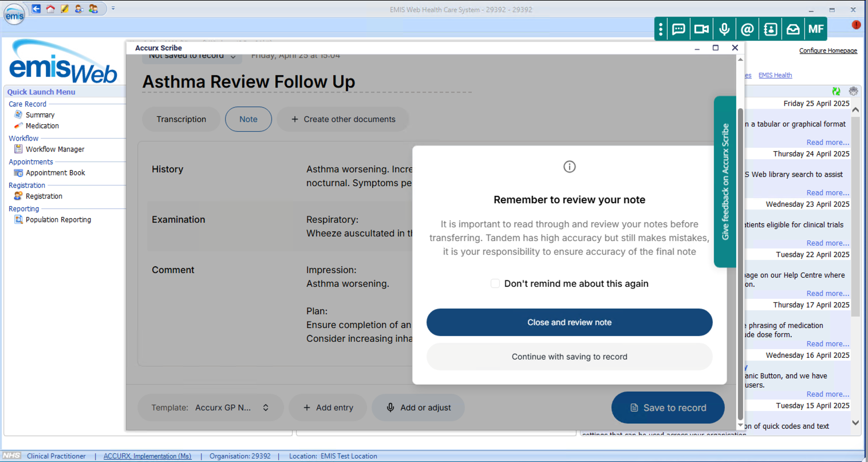Open the Appointment Book label
868x462 pixels.
click(56, 172)
